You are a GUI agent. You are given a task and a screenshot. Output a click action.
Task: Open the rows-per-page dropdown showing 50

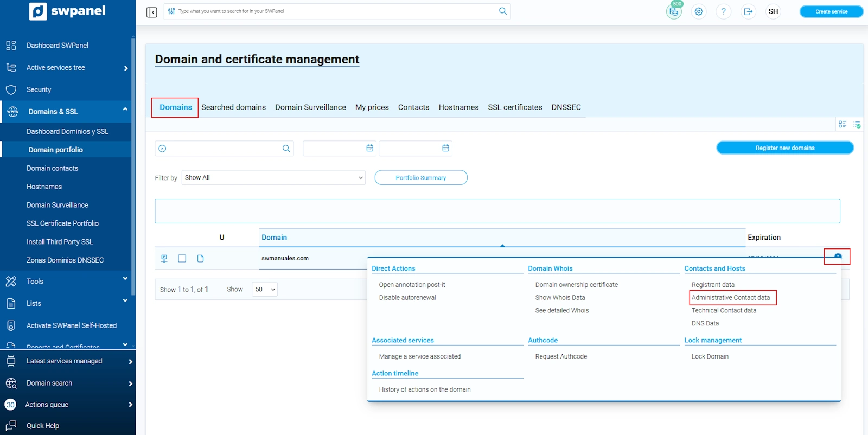[x=265, y=290]
